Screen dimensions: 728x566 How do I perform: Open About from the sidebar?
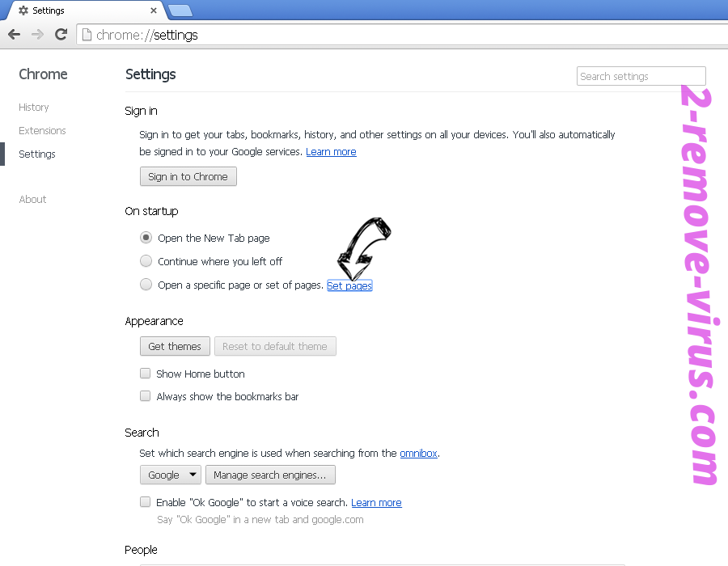32,200
